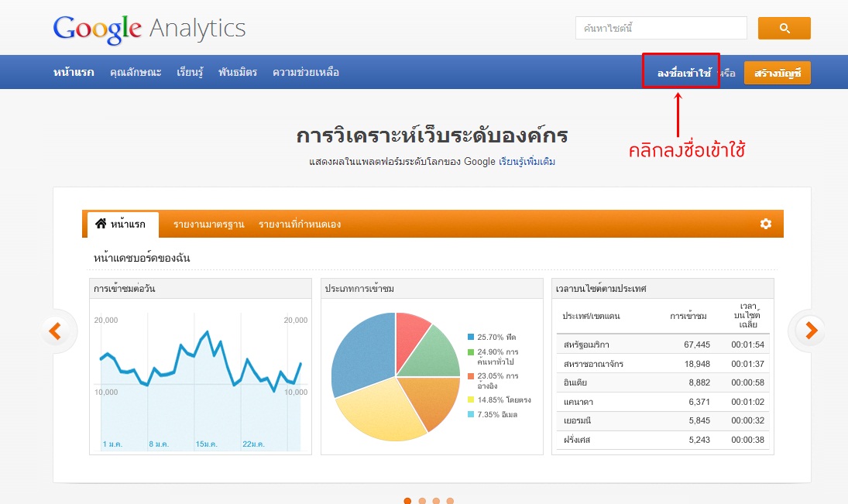Select the อินเดีย table row

coord(663,382)
